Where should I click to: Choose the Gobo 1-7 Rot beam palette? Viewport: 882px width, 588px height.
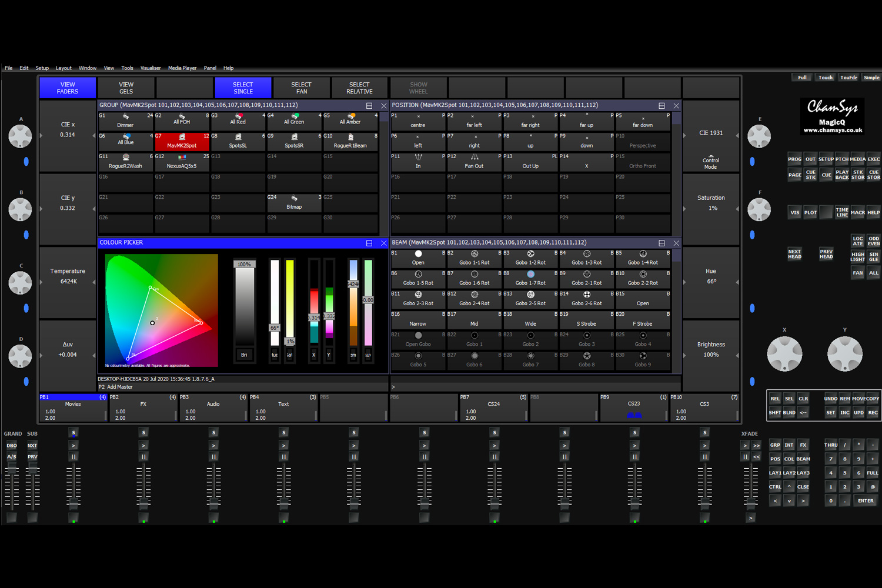(x=530, y=279)
